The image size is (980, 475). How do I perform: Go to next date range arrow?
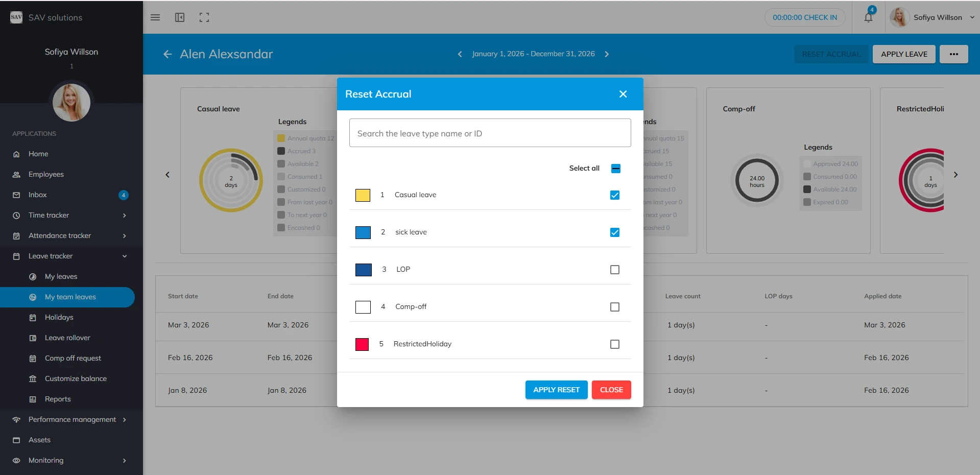tap(607, 54)
